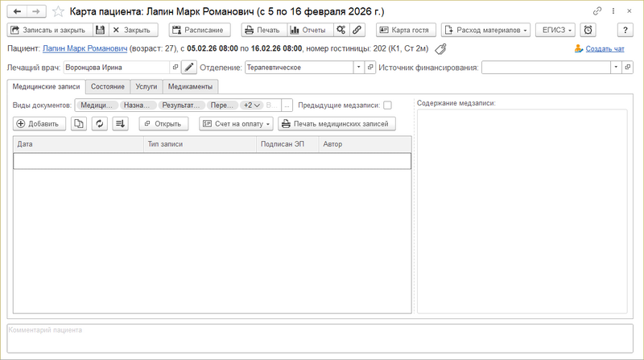Open funding source record icon
The height and width of the screenshot is (360, 644).
[x=627, y=68]
